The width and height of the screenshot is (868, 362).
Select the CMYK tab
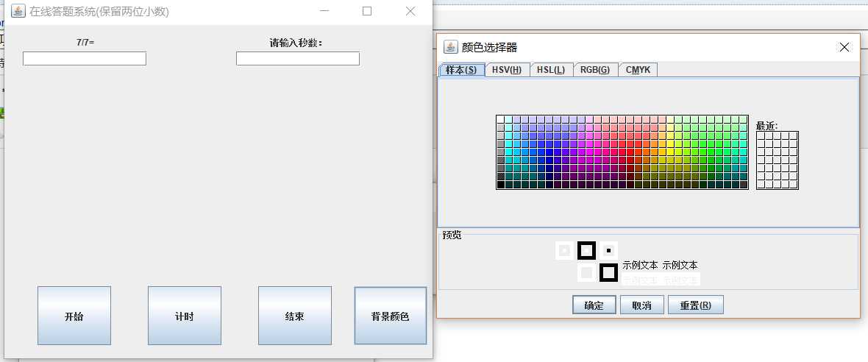click(638, 70)
